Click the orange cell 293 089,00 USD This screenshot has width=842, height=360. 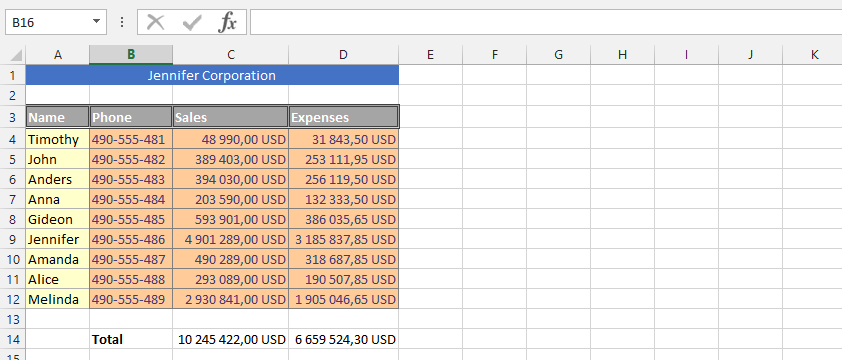[x=230, y=279]
